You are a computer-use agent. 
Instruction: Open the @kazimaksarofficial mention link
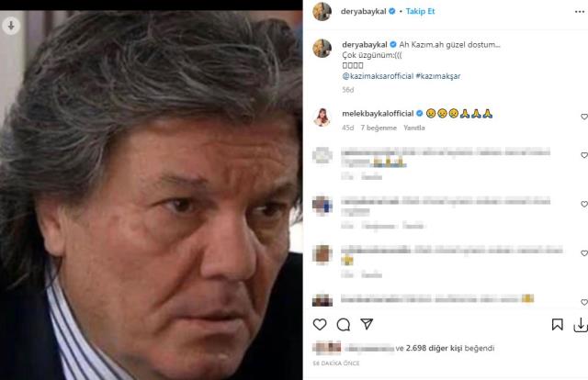point(378,76)
